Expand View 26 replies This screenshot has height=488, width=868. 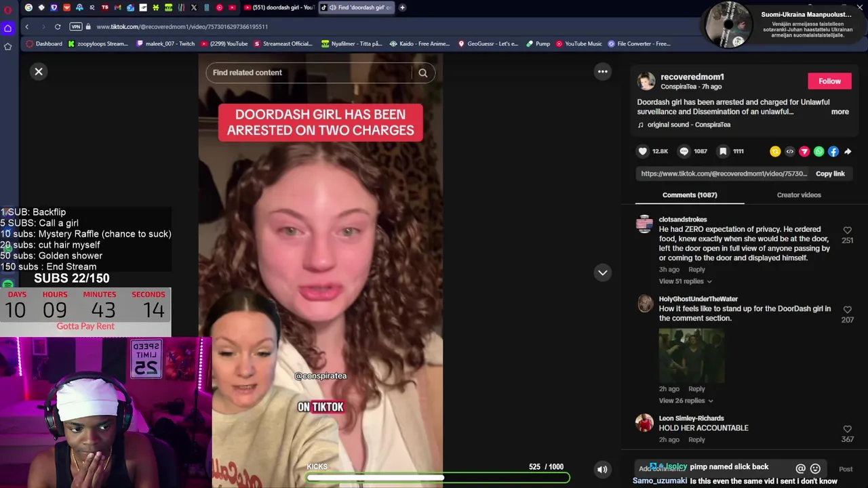(x=685, y=401)
